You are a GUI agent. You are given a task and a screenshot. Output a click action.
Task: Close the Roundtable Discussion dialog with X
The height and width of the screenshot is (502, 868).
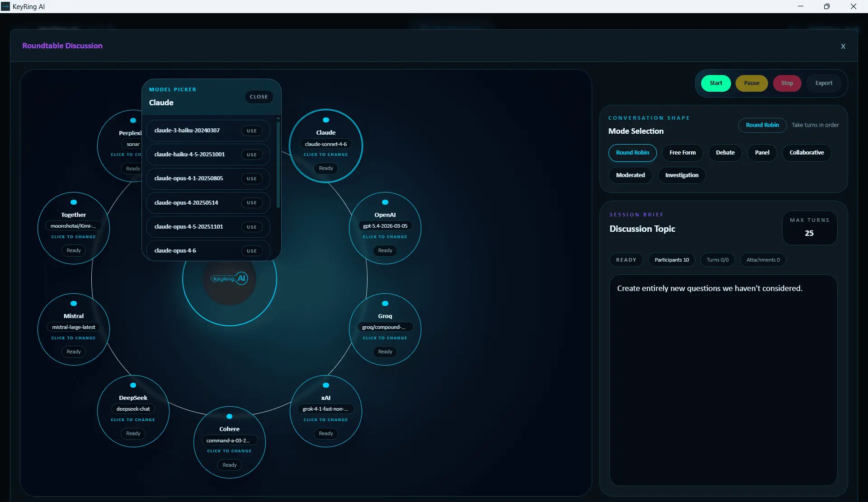coord(843,46)
